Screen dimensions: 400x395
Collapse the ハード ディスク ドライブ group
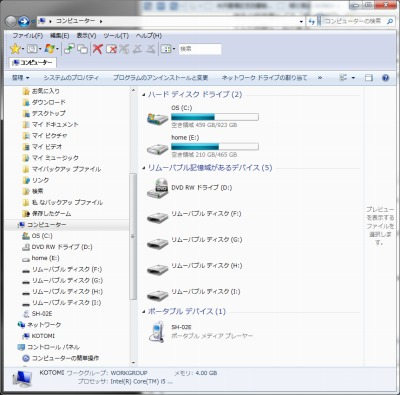144,95
